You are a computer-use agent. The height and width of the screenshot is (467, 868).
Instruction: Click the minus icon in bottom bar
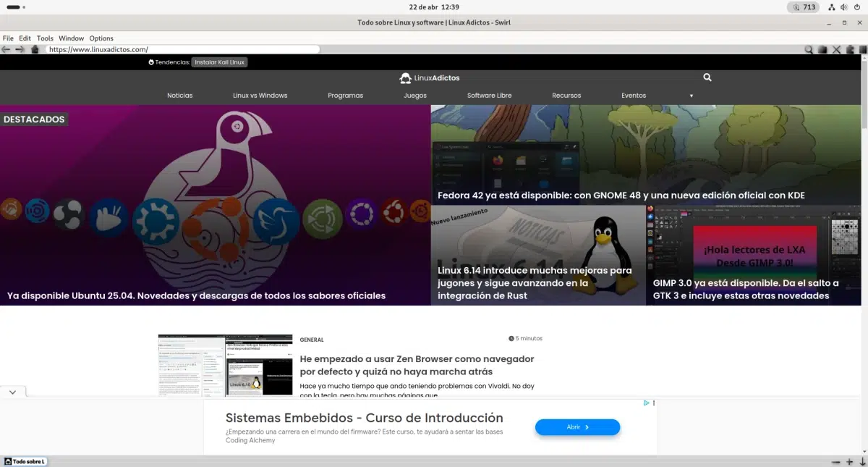click(836, 462)
